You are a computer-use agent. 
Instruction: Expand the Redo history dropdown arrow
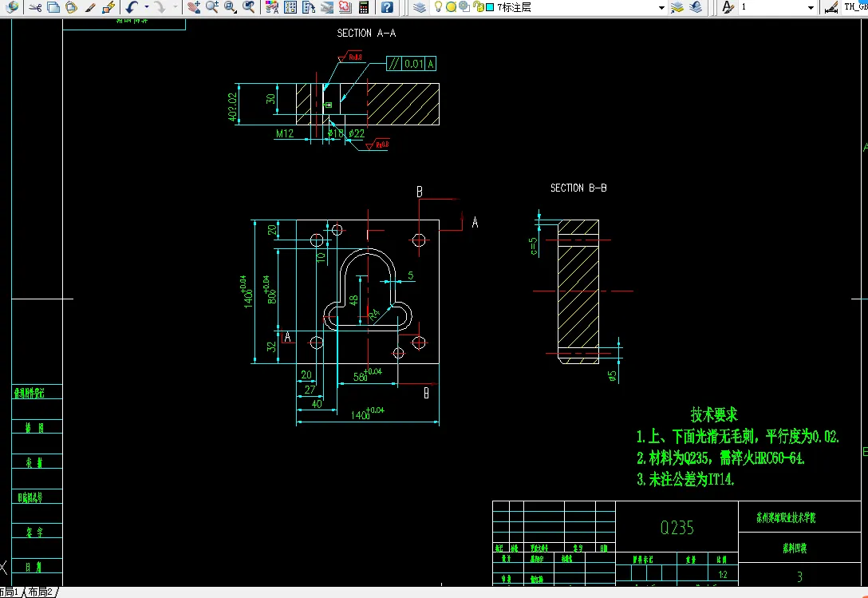(x=175, y=7)
